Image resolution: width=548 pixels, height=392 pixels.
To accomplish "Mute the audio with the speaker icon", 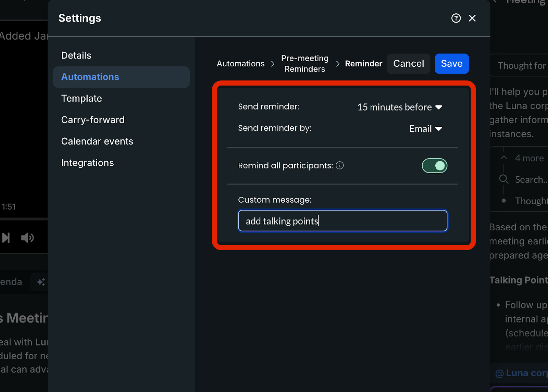I will click(x=27, y=238).
